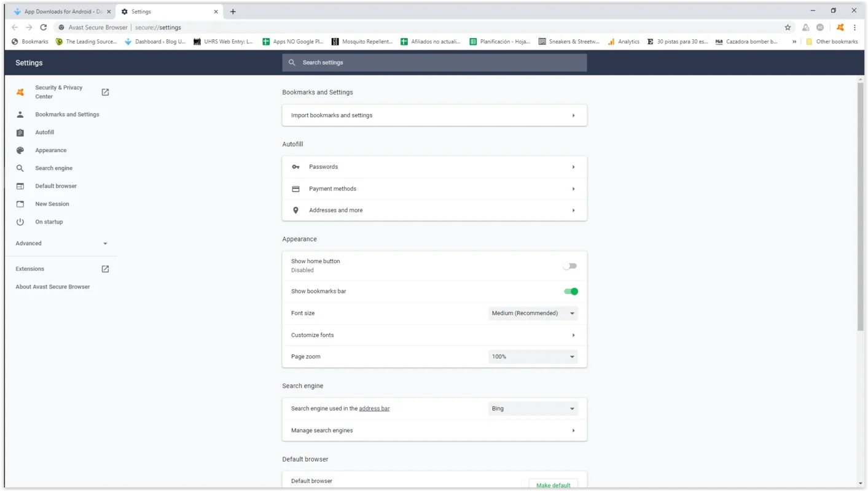Show overflow bookmarks with the chevron
This screenshot has height=491, width=868.
point(794,41)
